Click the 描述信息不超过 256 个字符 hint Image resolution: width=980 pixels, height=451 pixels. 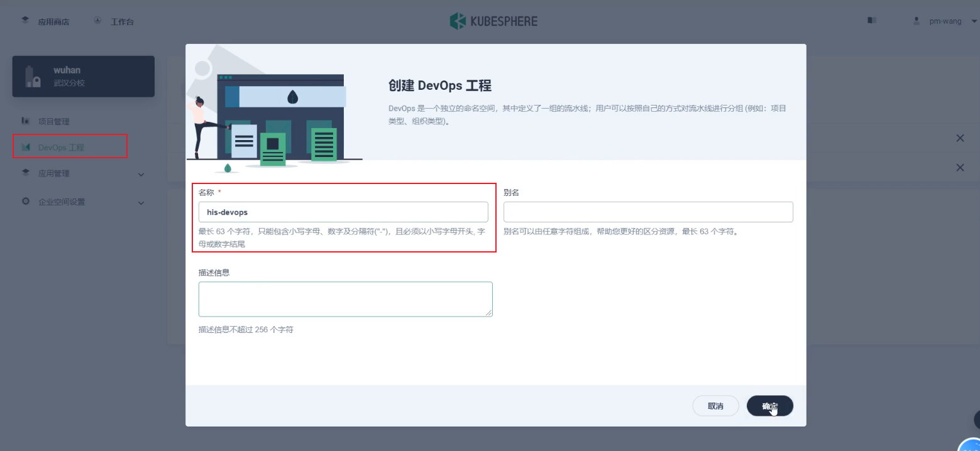246,329
